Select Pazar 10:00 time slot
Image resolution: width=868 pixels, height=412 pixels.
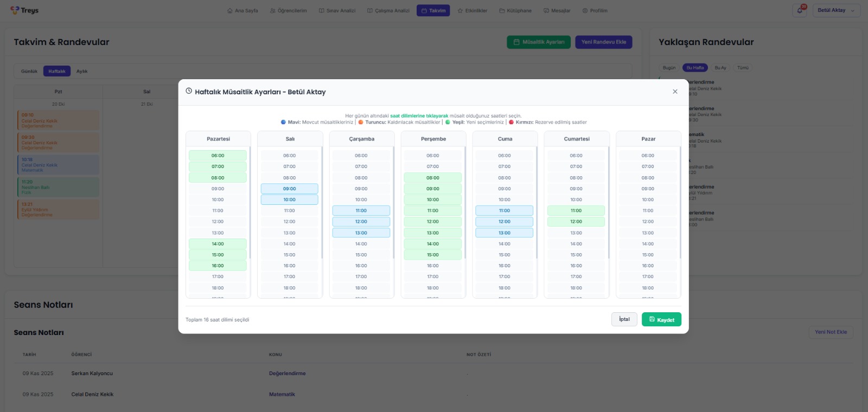click(648, 199)
